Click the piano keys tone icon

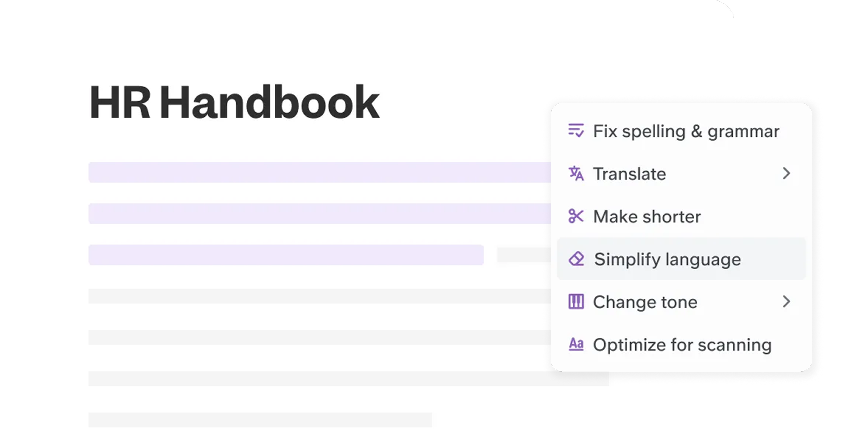576,302
